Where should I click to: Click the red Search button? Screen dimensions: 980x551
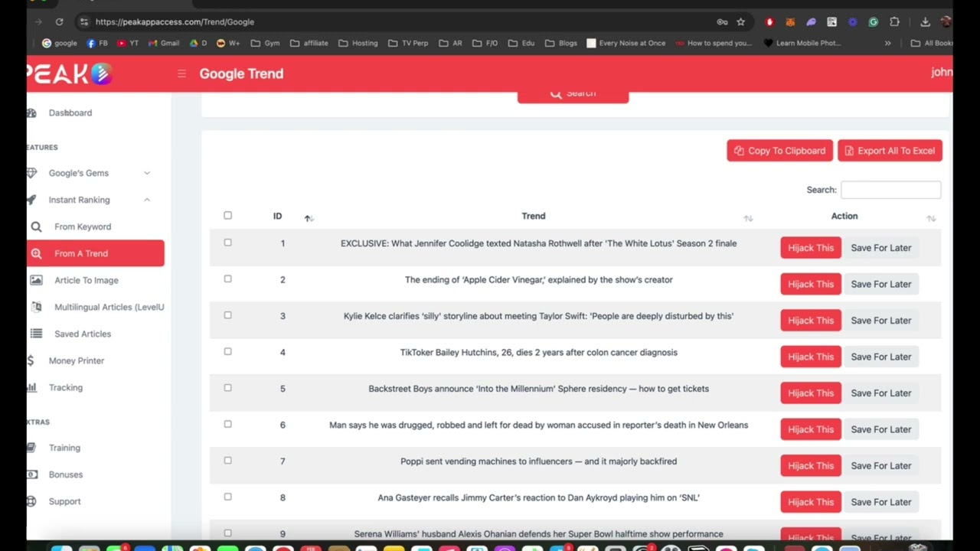pyautogui.click(x=573, y=94)
